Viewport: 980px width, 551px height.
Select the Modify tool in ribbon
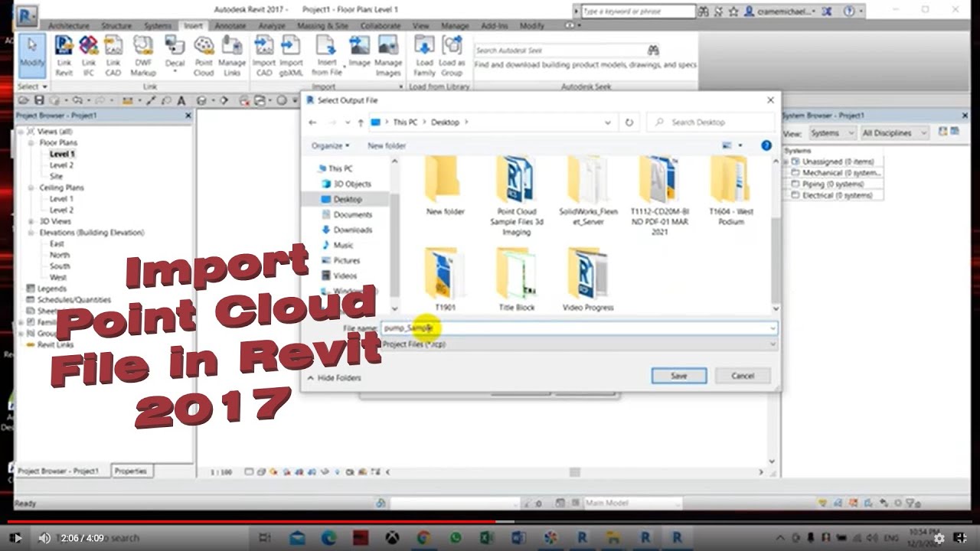click(31, 55)
